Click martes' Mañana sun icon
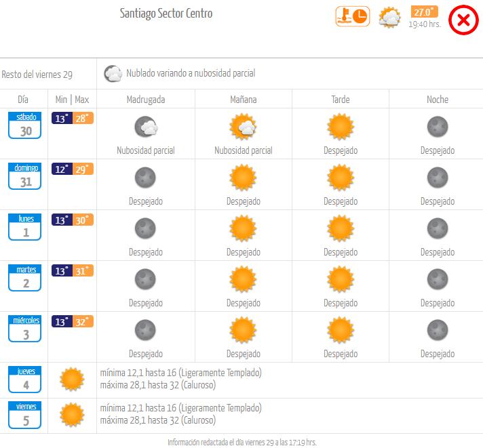 tap(243, 279)
